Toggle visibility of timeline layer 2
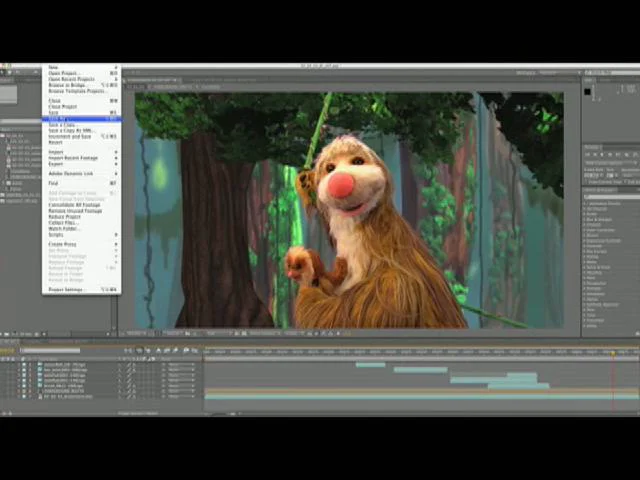The image size is (640, 480). (24, 370)
